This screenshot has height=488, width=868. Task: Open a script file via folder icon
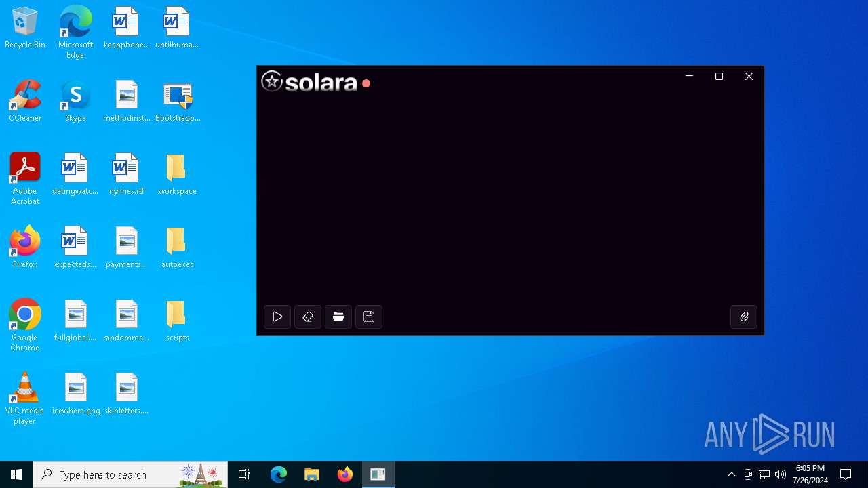(338, 317)
